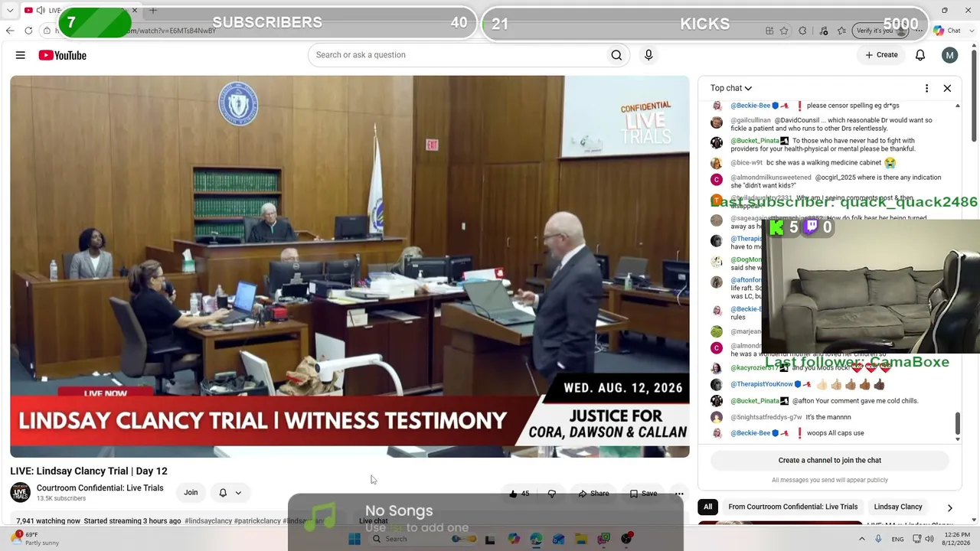
Task: Click the "woops All caps use" chat message
Action: pyautogui.click(x=835, y=433)
